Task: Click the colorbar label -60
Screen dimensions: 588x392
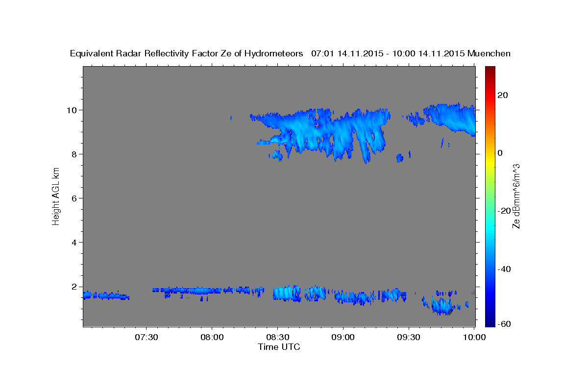Action: click(x=504, y=324)
